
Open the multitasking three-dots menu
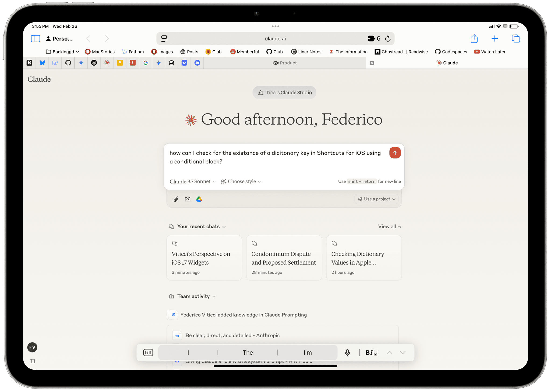(x=275, y=26)
